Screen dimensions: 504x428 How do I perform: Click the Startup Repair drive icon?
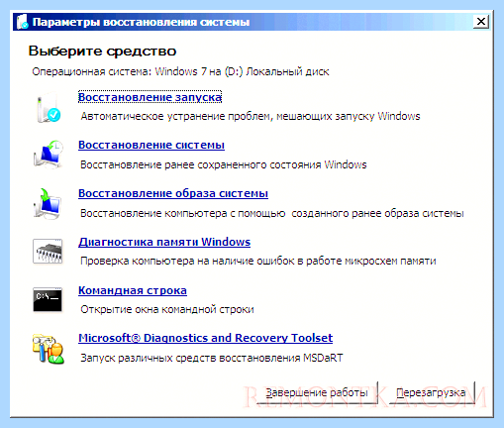coord(49,109)
